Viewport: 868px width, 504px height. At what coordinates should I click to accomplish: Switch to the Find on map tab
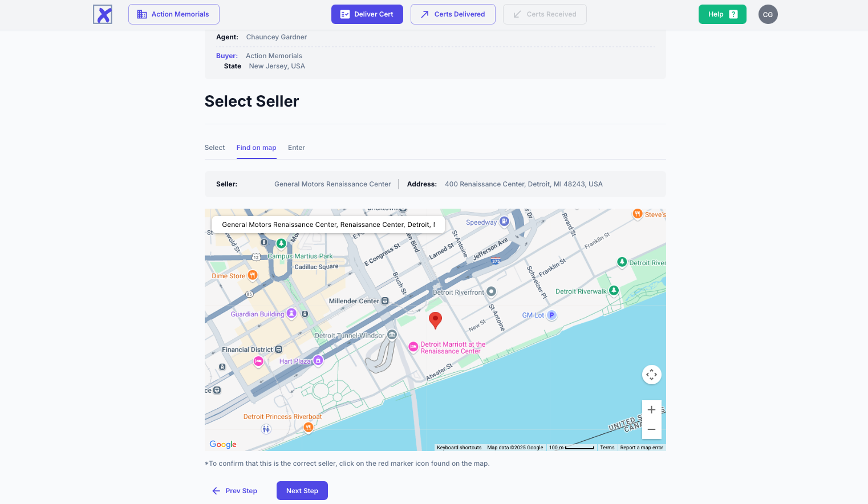[257, 148]
